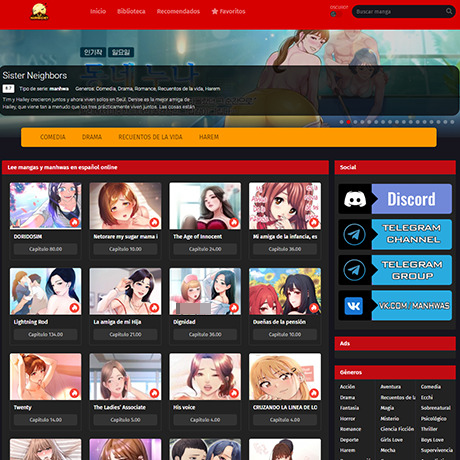Select the last carousel dot
Image resolution: width=460 pixels, height=460 pixels.
click(x=452, y=122)
